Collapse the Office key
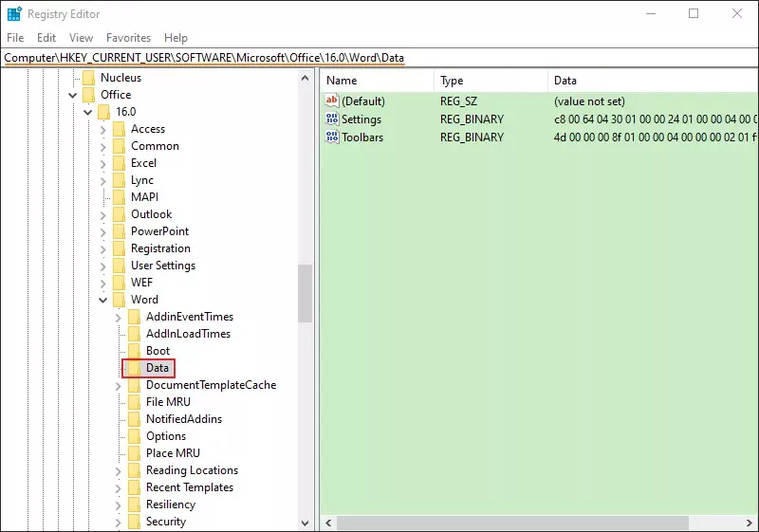 pos(73,95)
